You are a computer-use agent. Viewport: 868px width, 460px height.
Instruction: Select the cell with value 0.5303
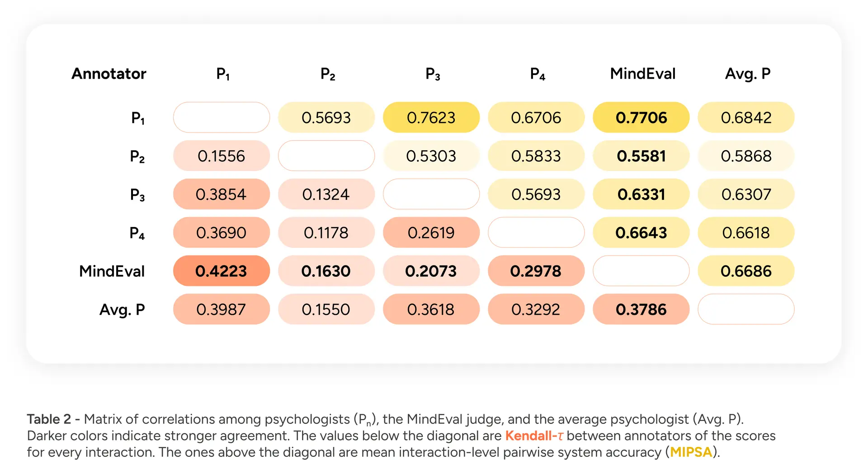click(431, 156)
